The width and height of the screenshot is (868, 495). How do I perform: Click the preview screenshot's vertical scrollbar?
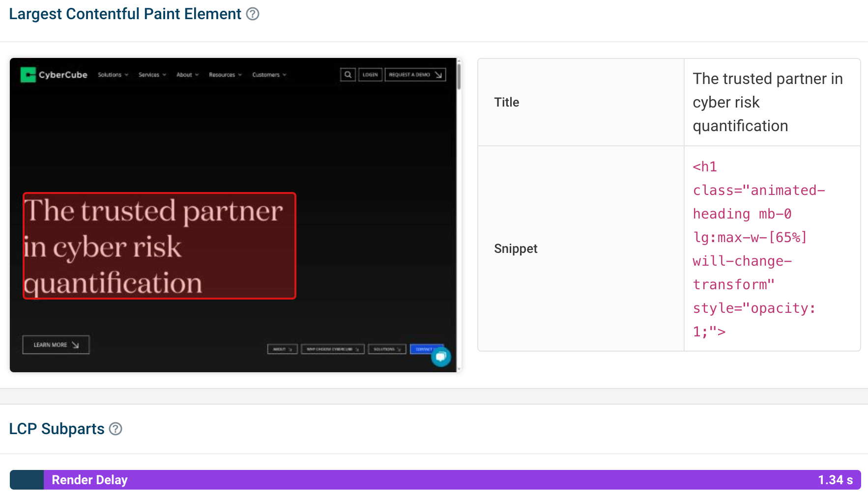tap(459, 215)
